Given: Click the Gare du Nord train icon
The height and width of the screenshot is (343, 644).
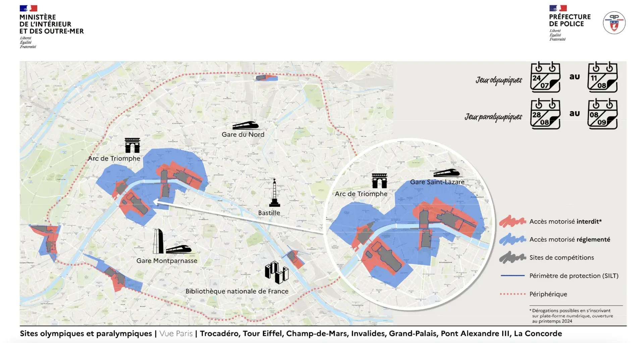Looking at the screenshot, I should 246,126.
